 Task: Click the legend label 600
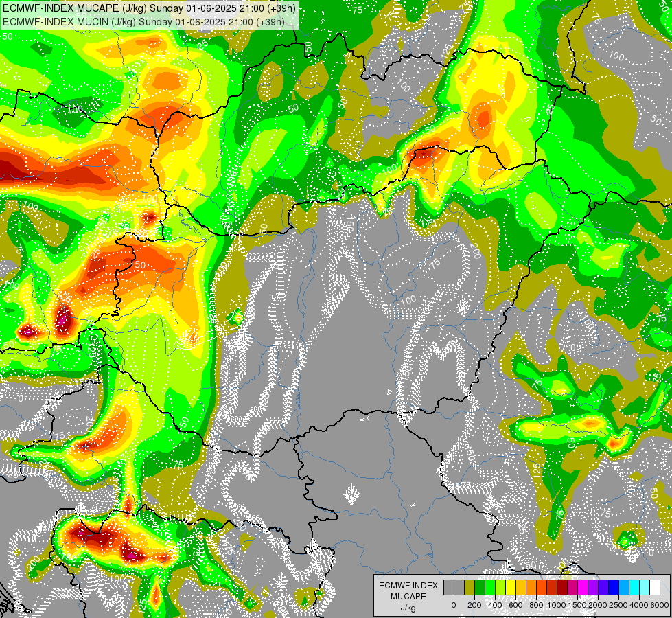click(515, 605)
